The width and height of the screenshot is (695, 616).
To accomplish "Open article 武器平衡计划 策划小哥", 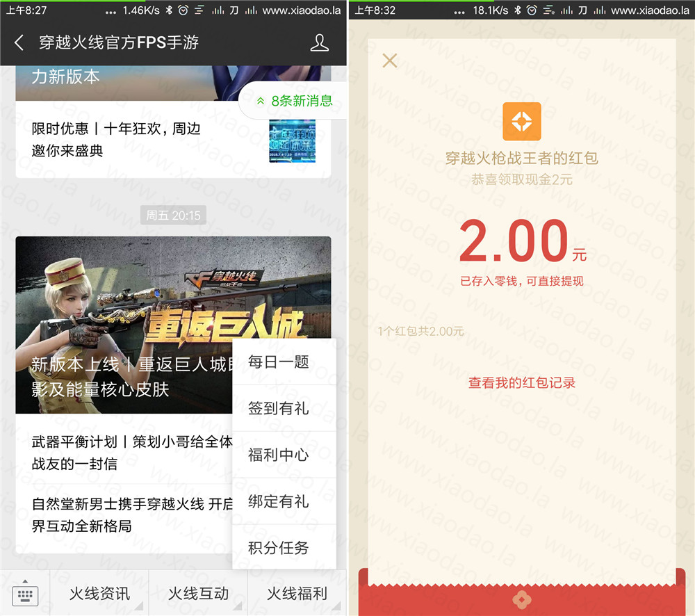I will point(124,453).
